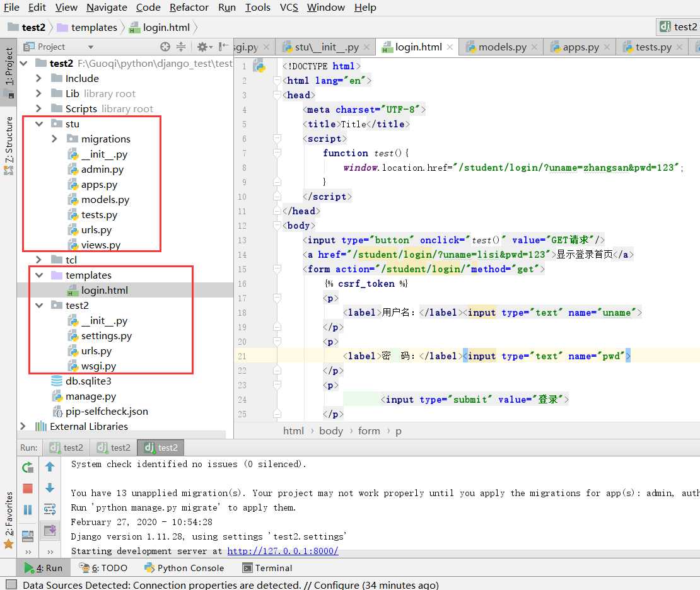The width and height of the screenshot is (700, 590).
Task: Click the up arrow in Run console
Action: pos(50,467)
